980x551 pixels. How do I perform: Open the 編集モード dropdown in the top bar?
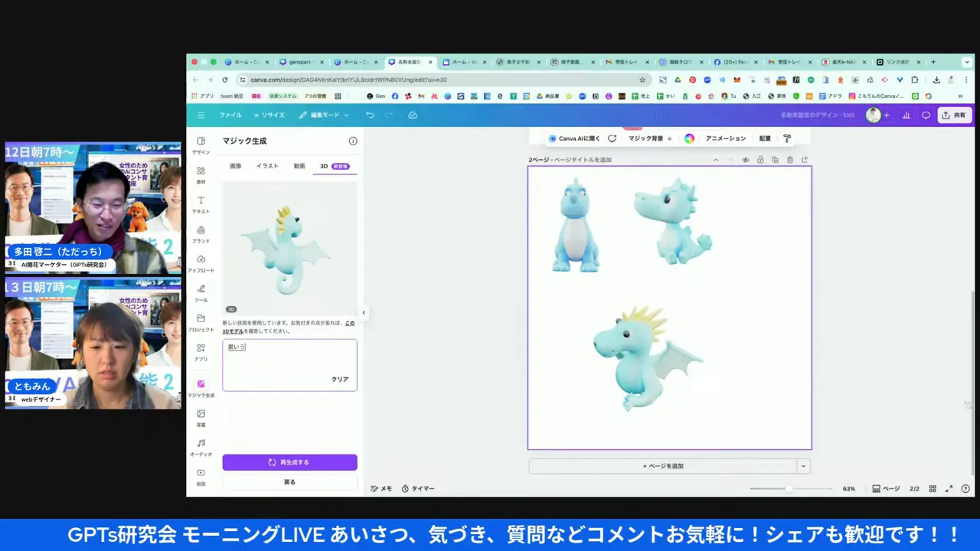pos(325,115)
